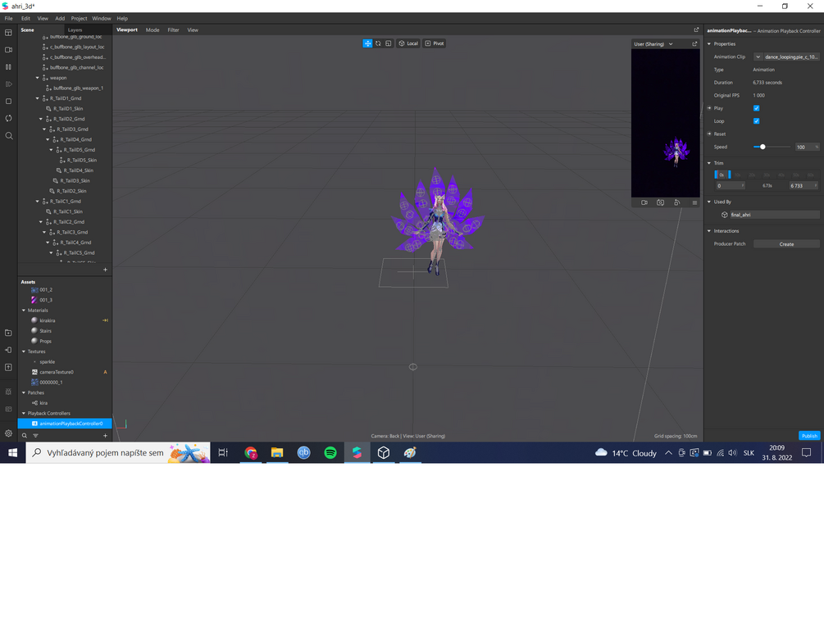Select the Scale manipulator tool in viewport
The width and height of the screenshot is (824, 644).
(389, 43)
